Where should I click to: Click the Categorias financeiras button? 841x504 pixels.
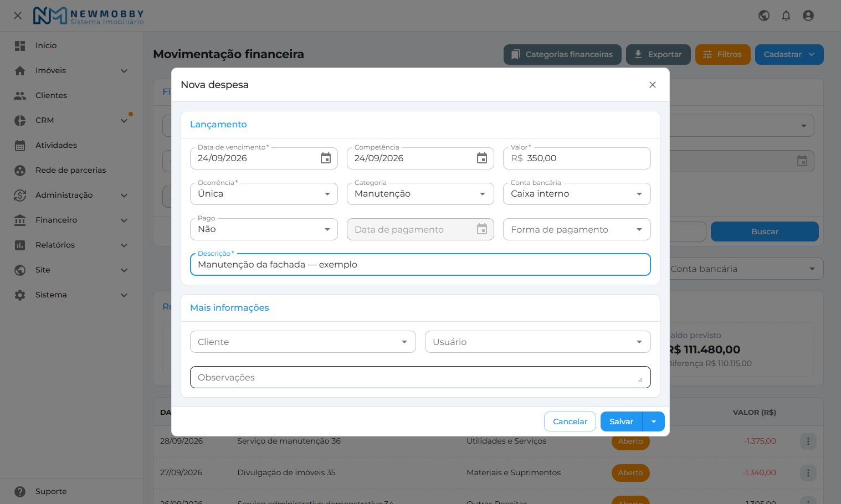[x=562, y=54]
